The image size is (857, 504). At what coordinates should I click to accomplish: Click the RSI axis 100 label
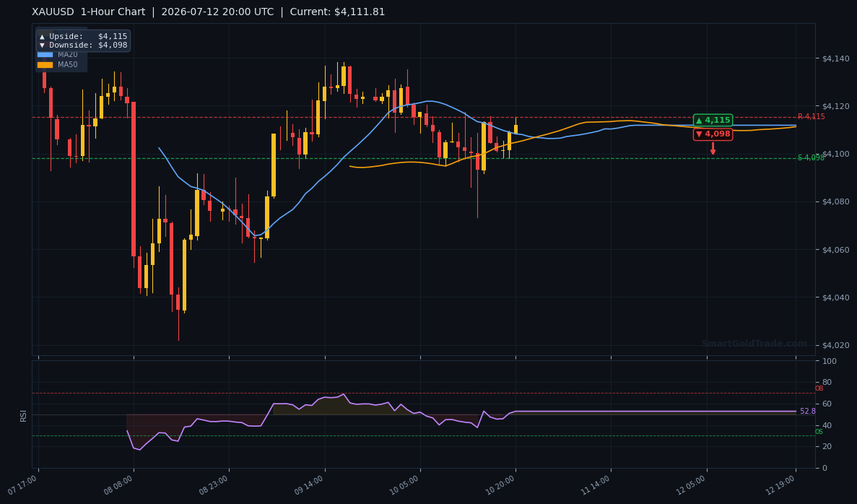[x=829, y=361]
